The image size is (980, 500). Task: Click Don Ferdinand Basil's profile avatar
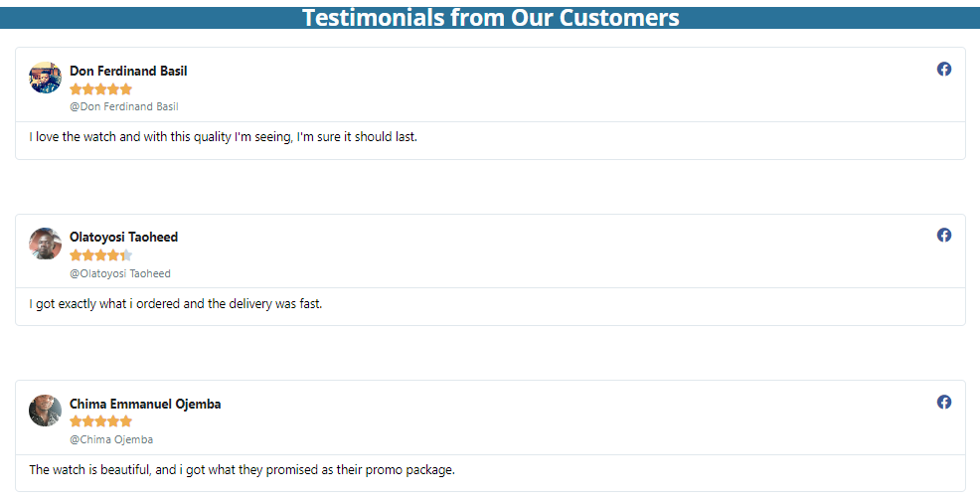tap(46, 78)
